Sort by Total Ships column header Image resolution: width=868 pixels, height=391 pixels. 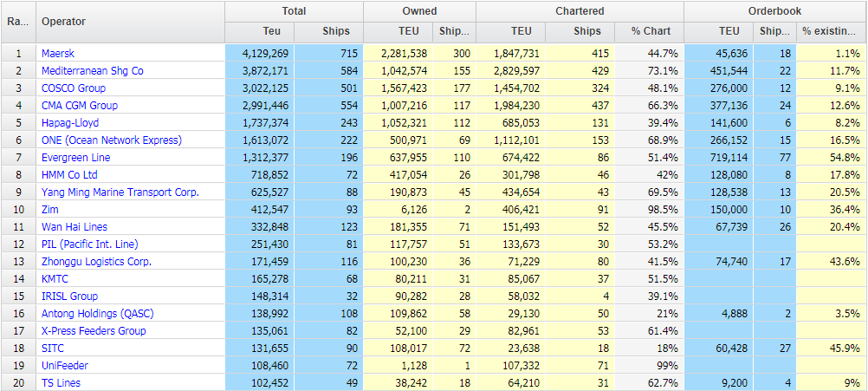click(x=329, y=31)
